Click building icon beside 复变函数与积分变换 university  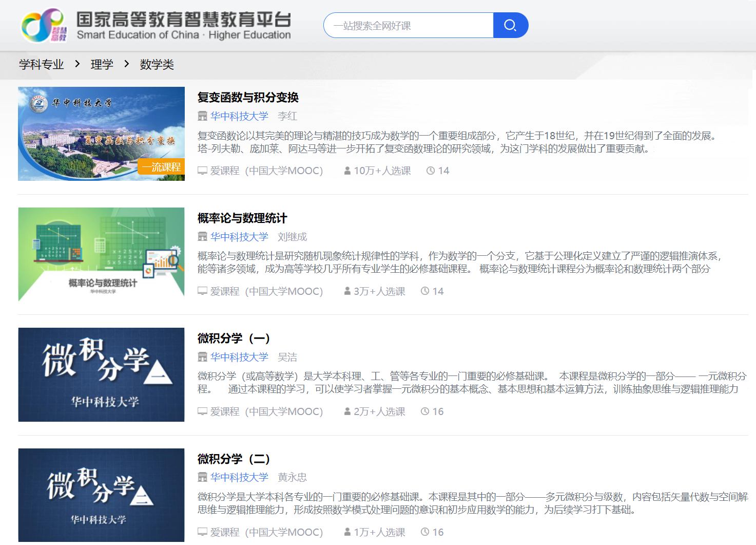pyautogui.click(x=203, y=117)
